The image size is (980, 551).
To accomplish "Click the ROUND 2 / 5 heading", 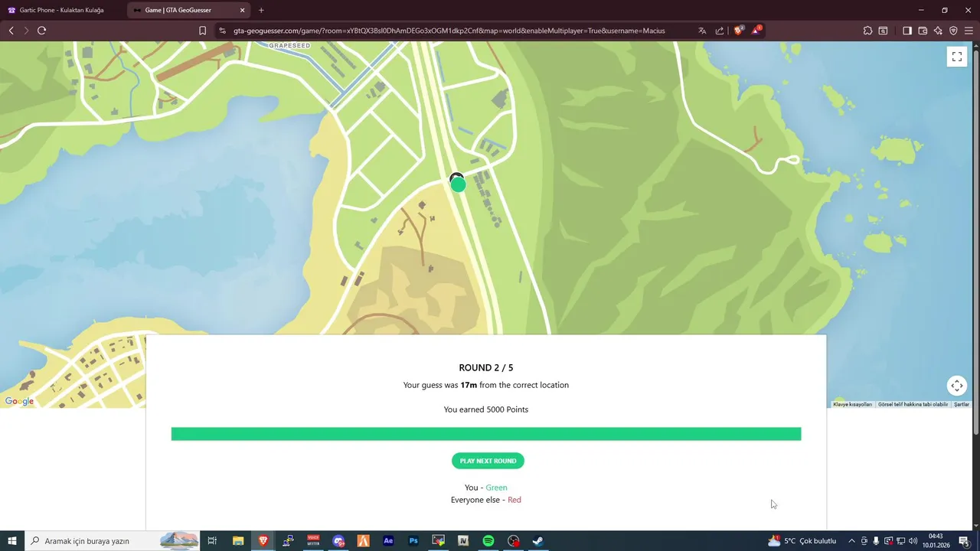I will pyautogui.click(x=486, y=368).
